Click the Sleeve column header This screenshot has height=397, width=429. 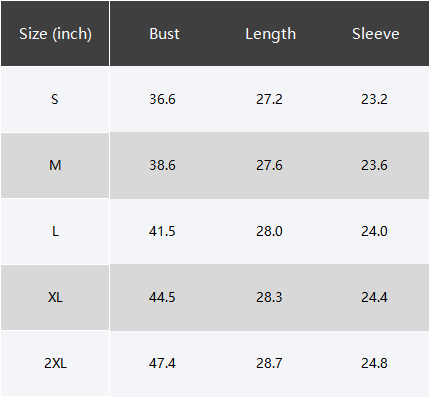click(x=376, y=34)
